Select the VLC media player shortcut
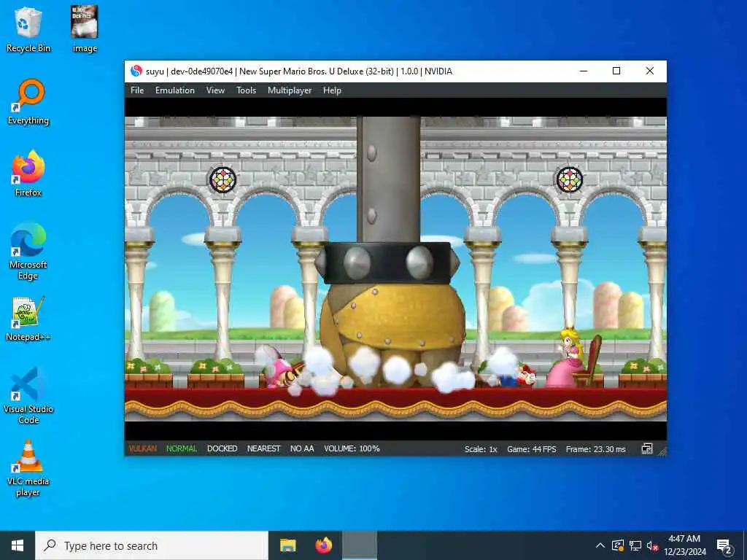747x560 pixels. (28, 469)
